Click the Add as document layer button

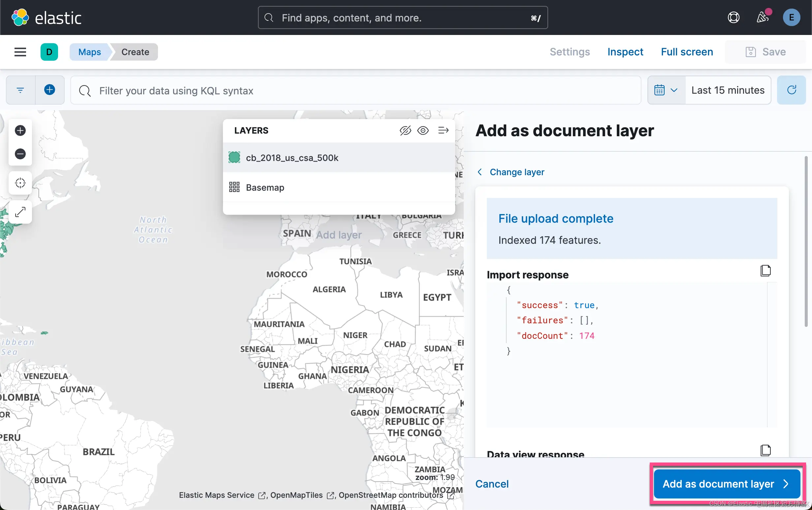[727, 484]
